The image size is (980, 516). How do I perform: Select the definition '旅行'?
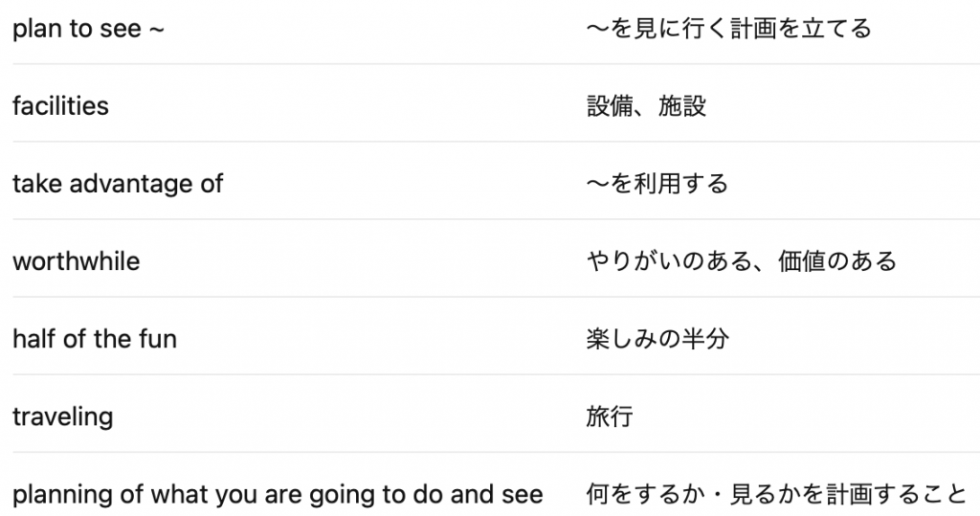click(610, 416)
